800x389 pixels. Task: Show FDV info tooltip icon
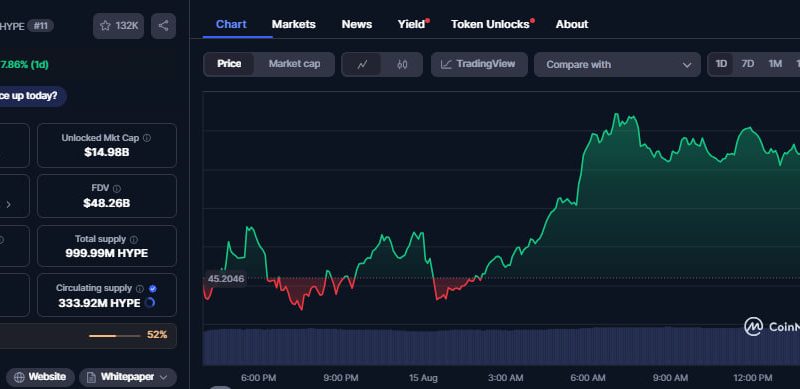(117, 188)
